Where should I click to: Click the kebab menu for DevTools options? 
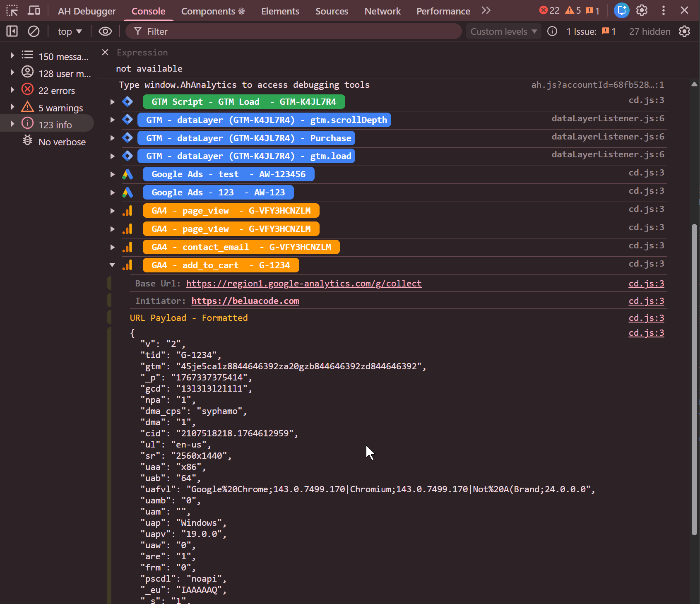(x=663, y=10)
